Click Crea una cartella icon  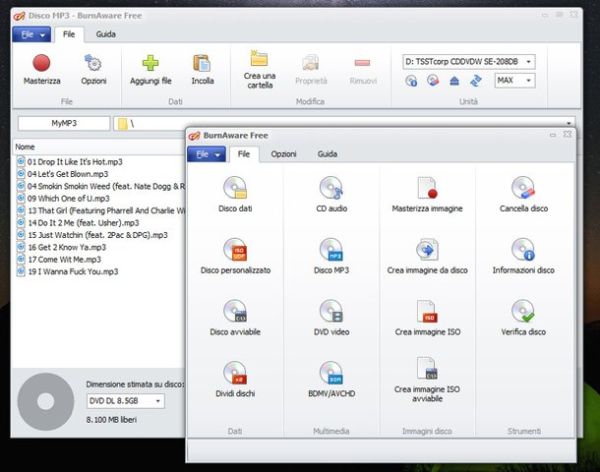(x=259, y=59)
